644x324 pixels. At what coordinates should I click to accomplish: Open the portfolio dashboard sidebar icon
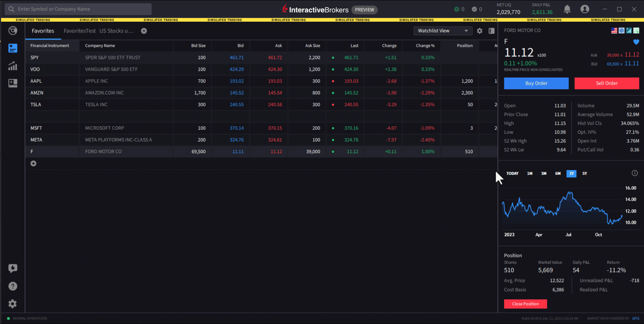pyautogui.click(x=13, y=31)
